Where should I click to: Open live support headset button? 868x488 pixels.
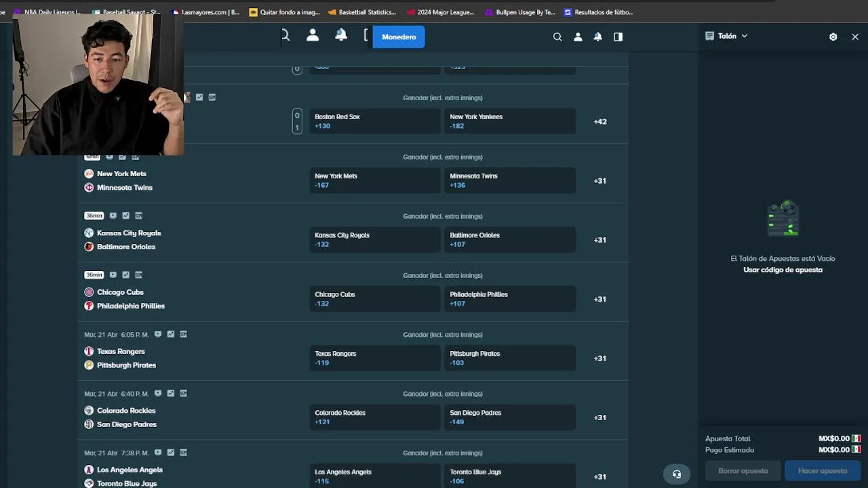point(677,474)
